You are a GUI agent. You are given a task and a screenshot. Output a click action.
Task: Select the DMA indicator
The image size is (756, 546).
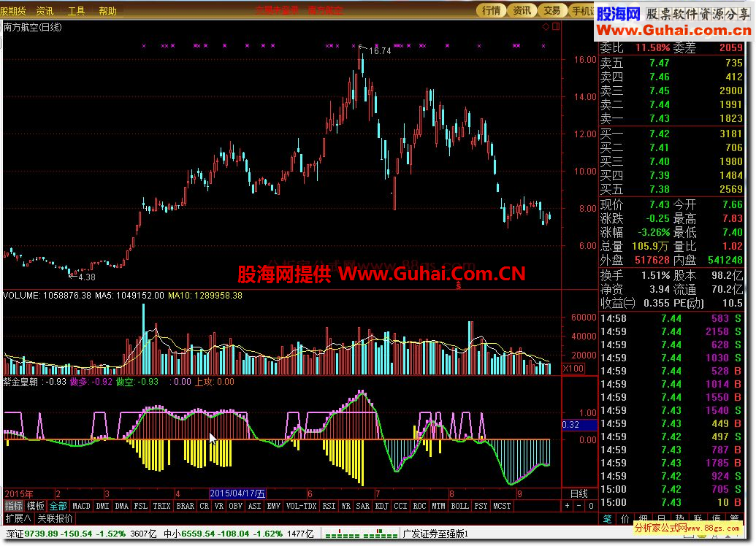coord(121,506)
